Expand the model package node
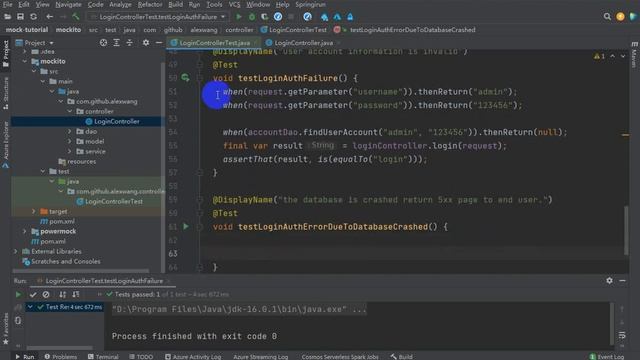This screenshot has width=640, height=360. [70, 141]
